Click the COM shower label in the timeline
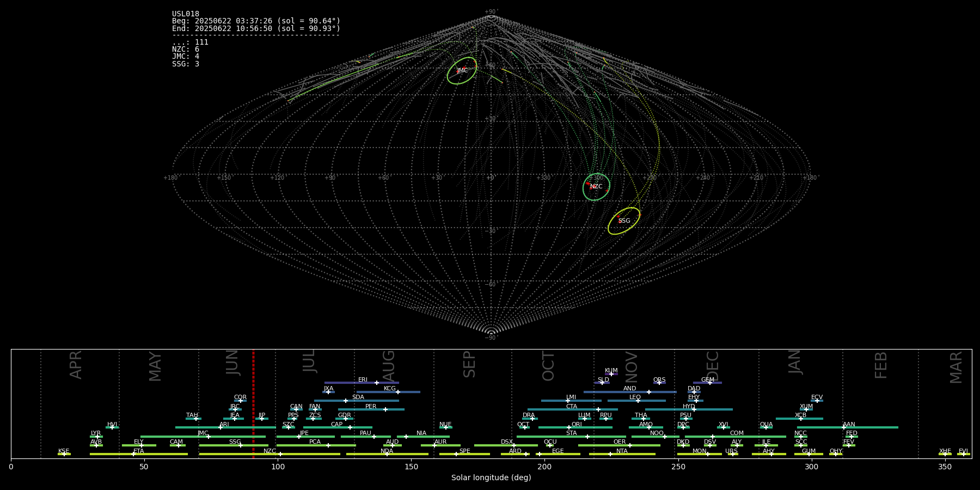Image resolution: width=980 pixels, height=490 pixels. 737,433
